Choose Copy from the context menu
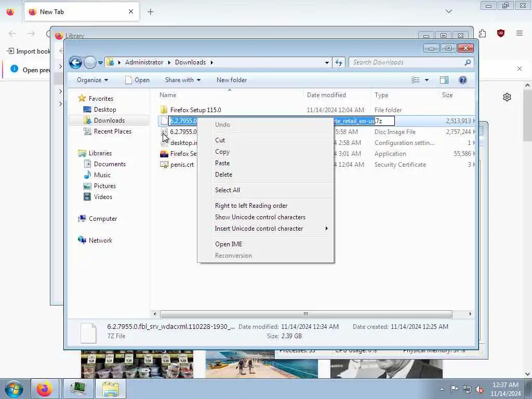 (x=222, y=152)
